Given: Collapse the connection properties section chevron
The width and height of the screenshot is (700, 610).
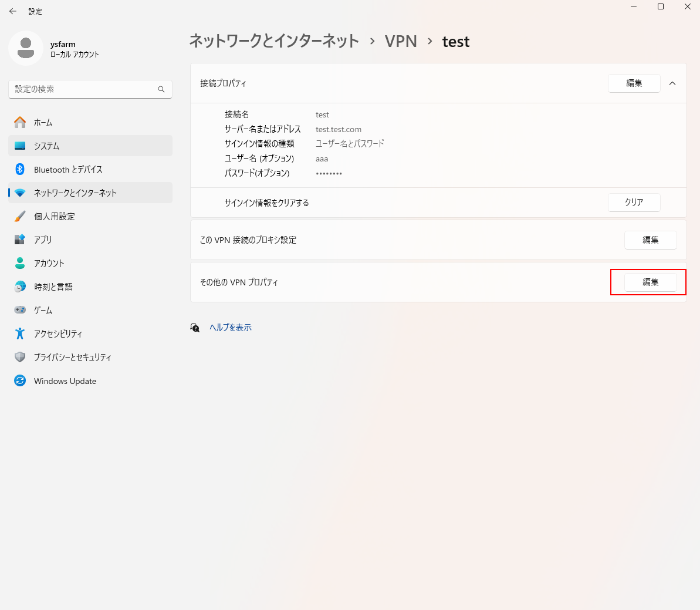Looking at the screenshot, I should 672,83.
